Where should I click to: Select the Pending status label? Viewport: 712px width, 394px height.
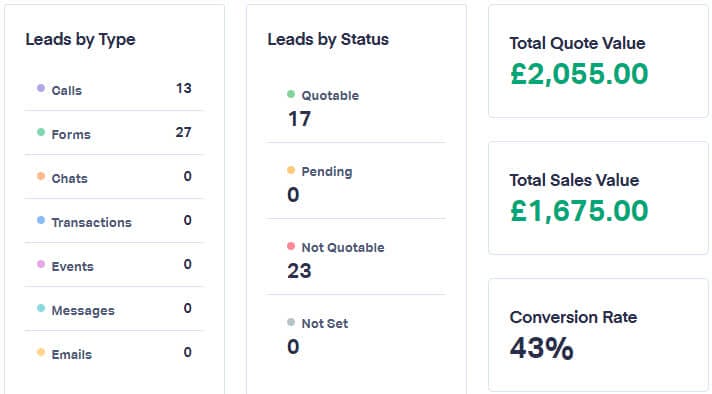click(x=327, y=172)
